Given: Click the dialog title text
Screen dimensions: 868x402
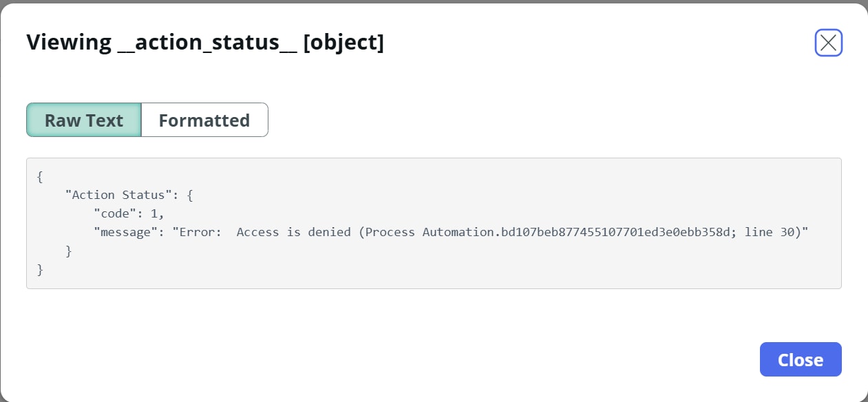Looking at the screenshot, I should [205, 43].
